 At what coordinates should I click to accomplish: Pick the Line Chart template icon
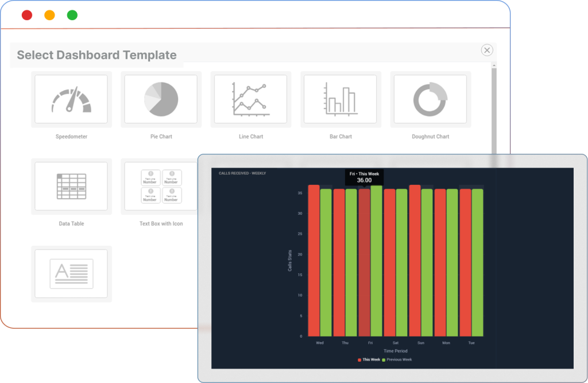tap(250, 99)
